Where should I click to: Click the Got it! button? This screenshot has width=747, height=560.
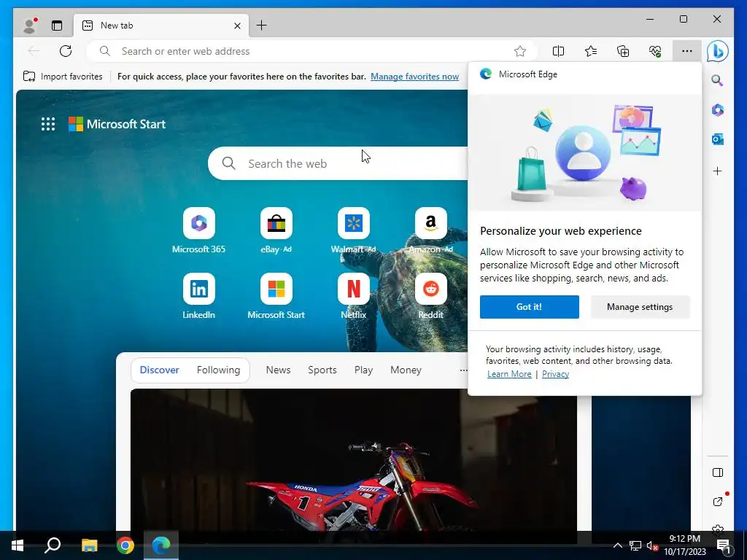coord(530,307)
